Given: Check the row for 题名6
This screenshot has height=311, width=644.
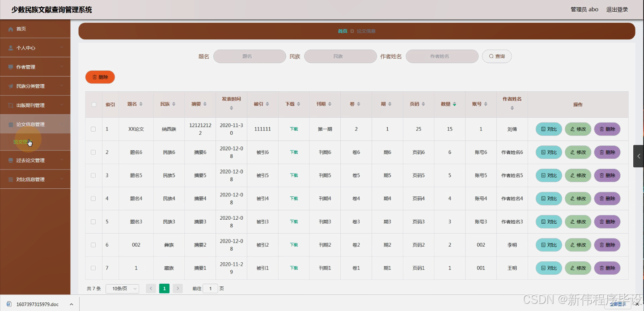Looking at the screenshot, I should (93, 152).
